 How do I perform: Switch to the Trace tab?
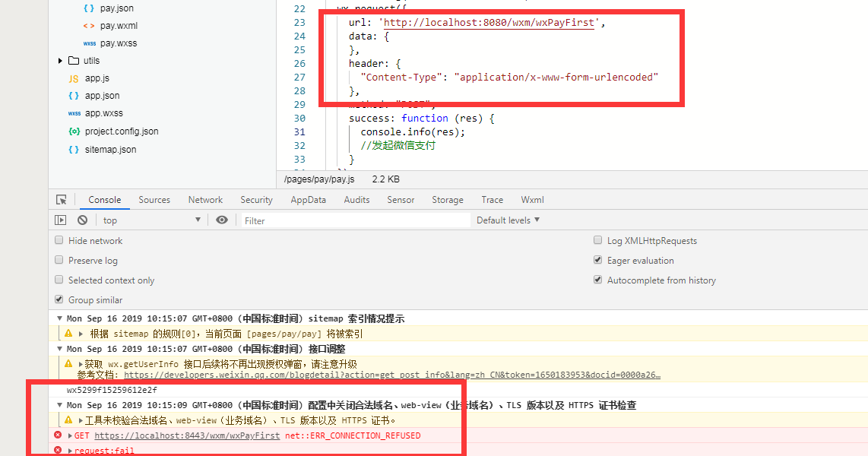pos(492,200)
